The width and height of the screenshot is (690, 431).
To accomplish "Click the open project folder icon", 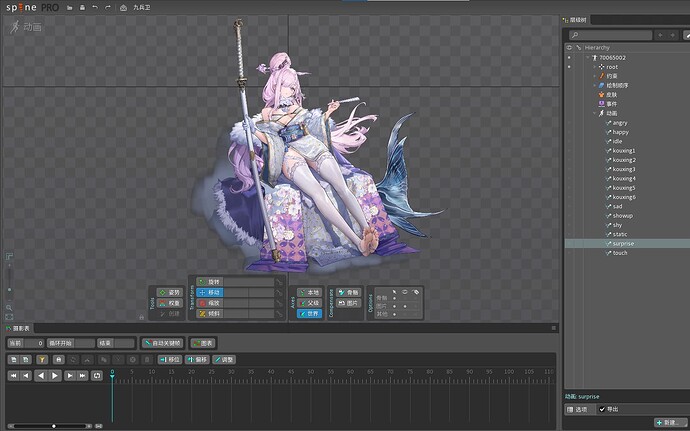I will click(67, 7).
